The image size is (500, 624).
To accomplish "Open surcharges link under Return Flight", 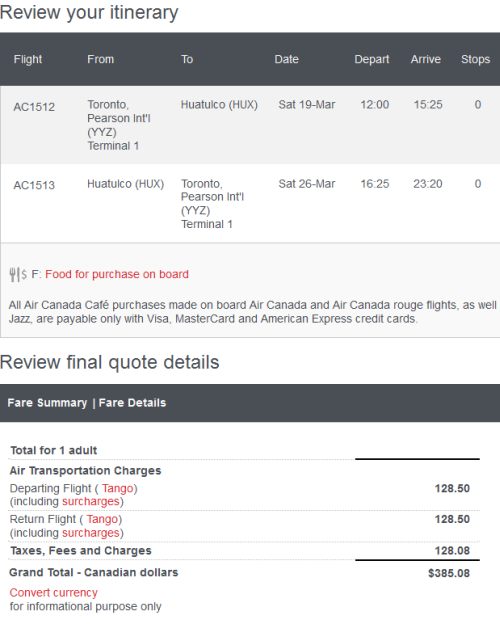I will 91,533.
